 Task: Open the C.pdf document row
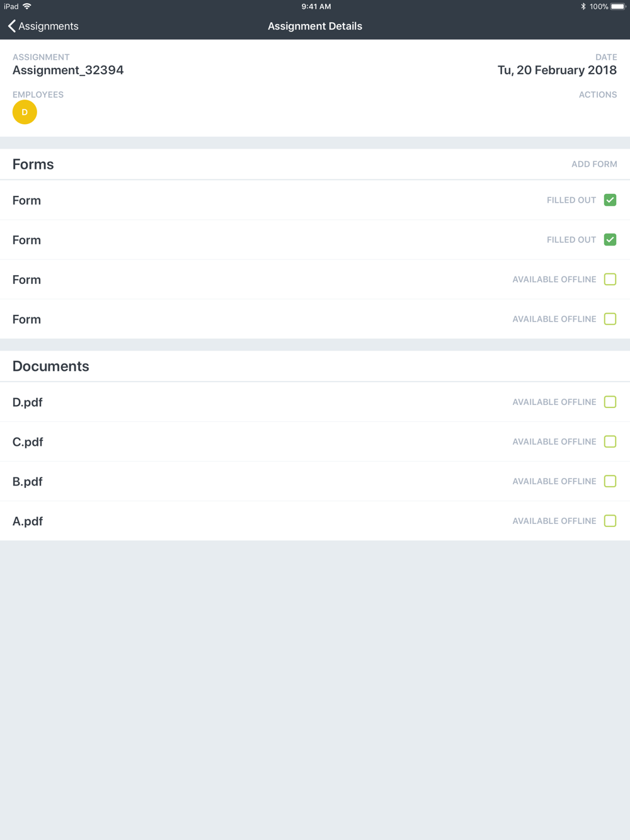click(x=315, y=442)
